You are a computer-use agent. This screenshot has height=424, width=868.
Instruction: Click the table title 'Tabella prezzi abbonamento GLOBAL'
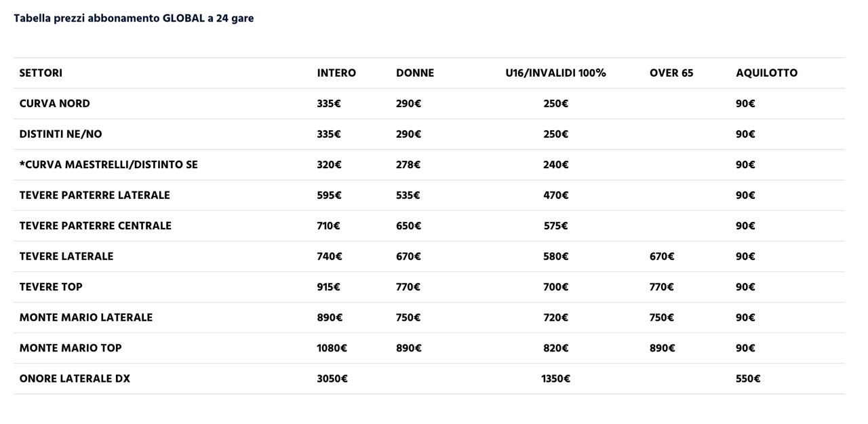point(134,18)
